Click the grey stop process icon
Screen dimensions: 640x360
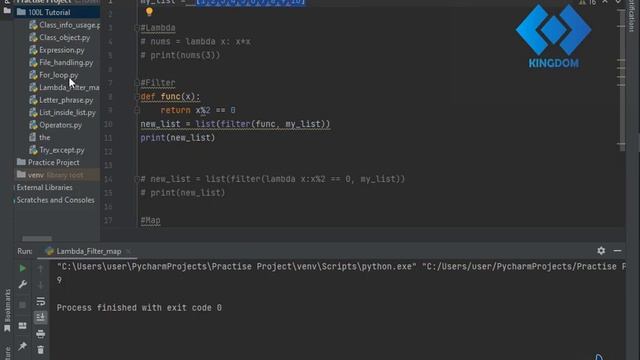coord(22,305)
